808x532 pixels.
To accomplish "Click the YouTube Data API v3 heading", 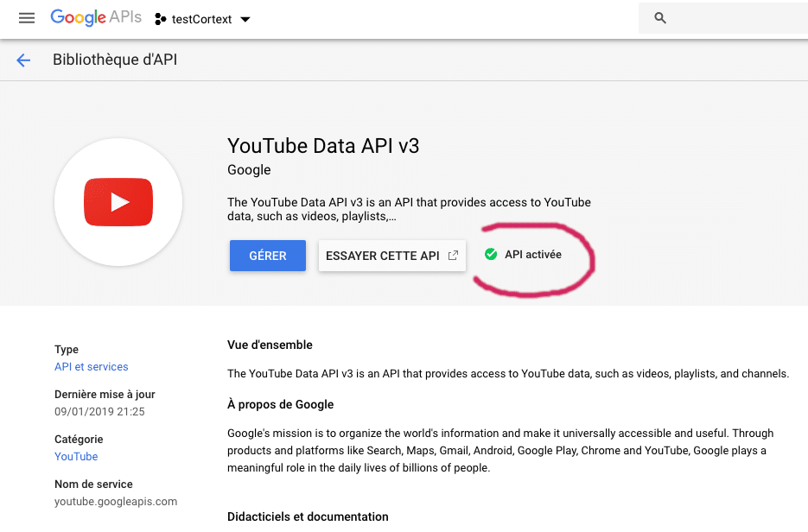I will pos(323,146).
